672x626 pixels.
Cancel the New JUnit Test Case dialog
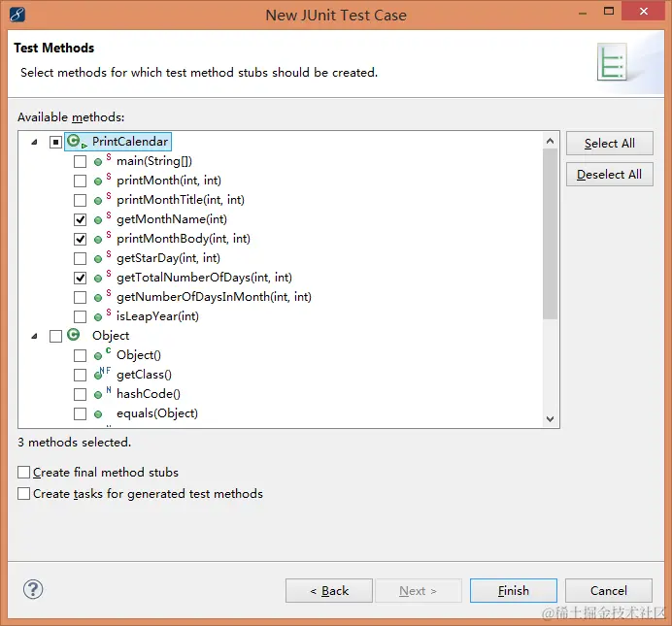tap(609, 591)
